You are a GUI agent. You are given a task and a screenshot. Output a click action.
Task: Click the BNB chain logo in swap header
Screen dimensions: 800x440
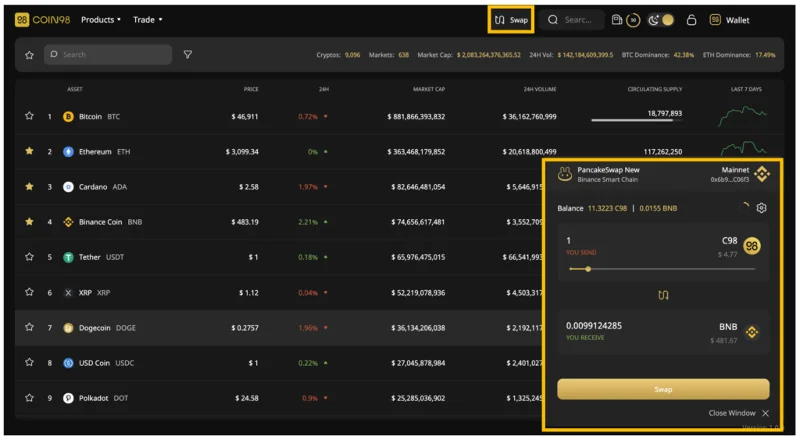click(762, 174)
